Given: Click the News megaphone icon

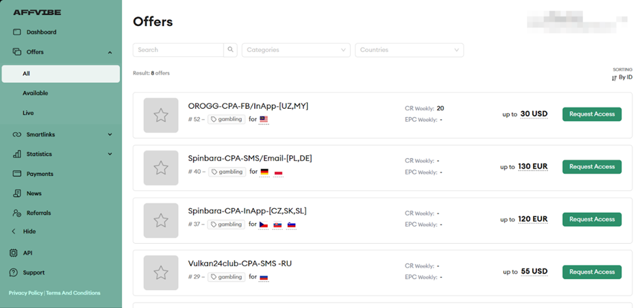Looking at the screenshot, I should point(17,194).
